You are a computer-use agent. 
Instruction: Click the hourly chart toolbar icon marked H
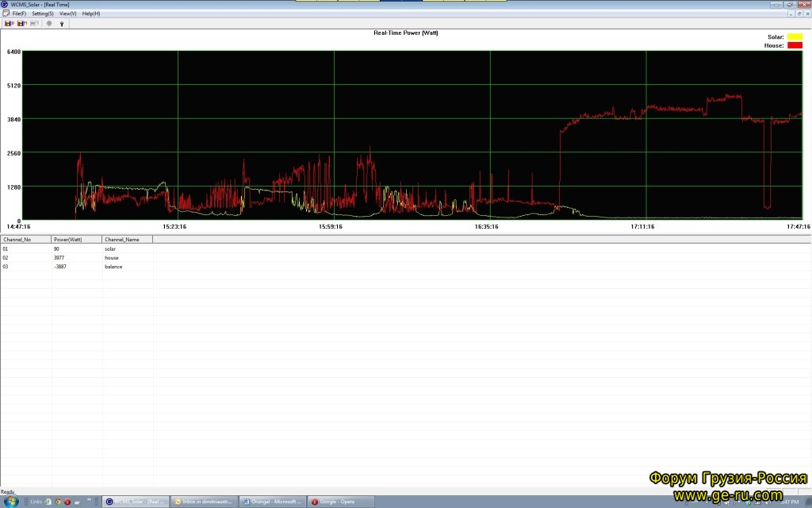[x=21, y=23]
